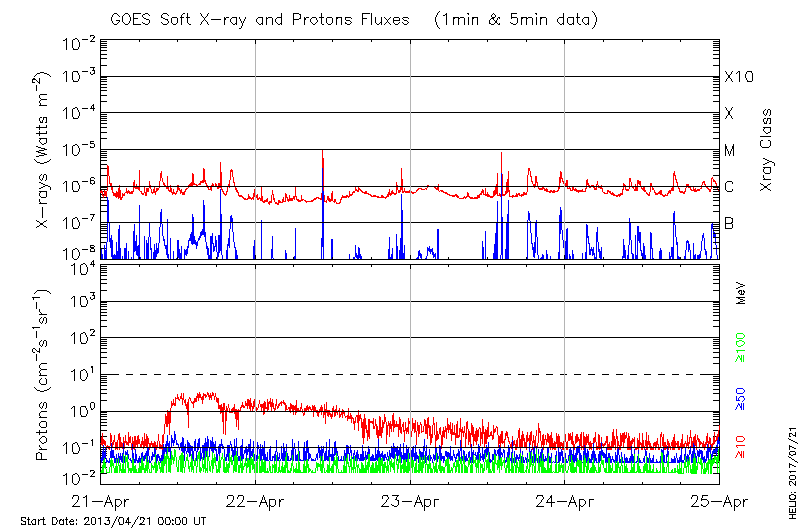Click the Protons axis title
Viewport: 800px width, 530px height.
tap(42, 374)
